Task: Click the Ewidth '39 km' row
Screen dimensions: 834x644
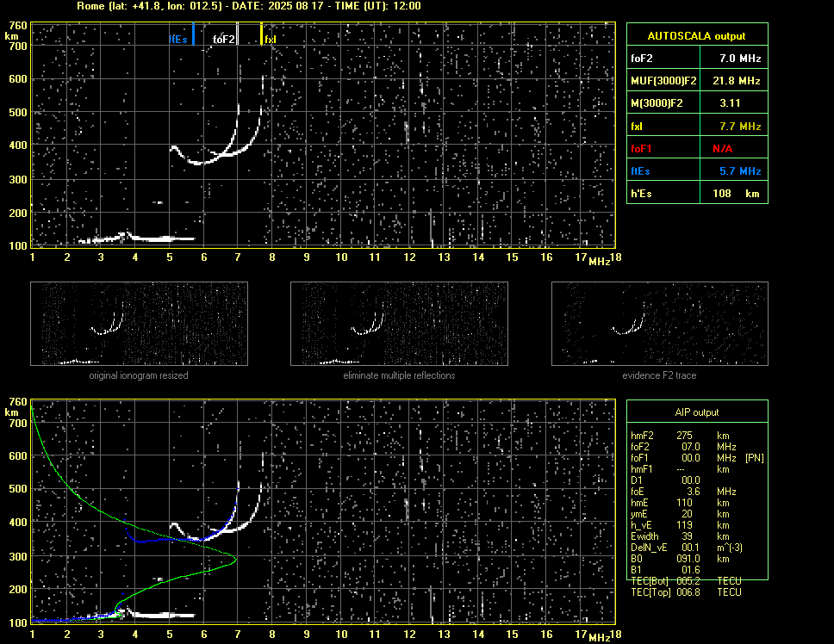Action: pyautogui.click(x=681, y=536)
